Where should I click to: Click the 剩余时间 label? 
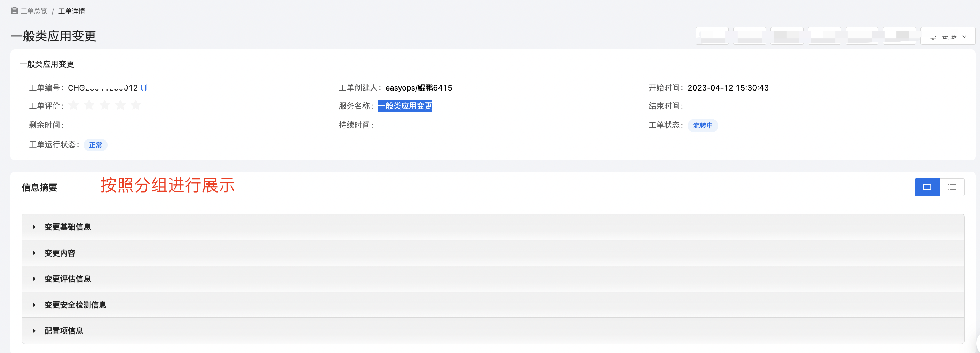click(x=46, y=125)
